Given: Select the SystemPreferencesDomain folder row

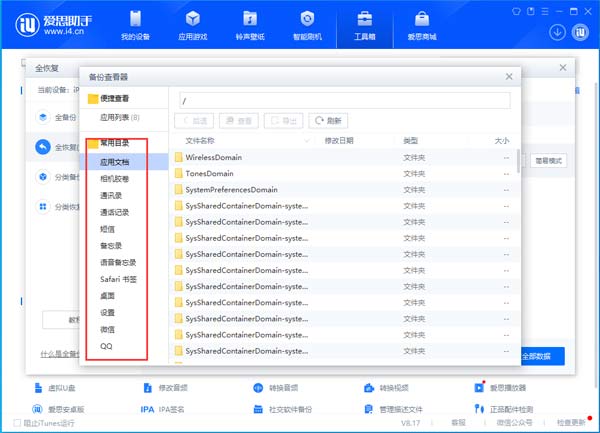Looking at the screenshot, I should pos(344,189).
